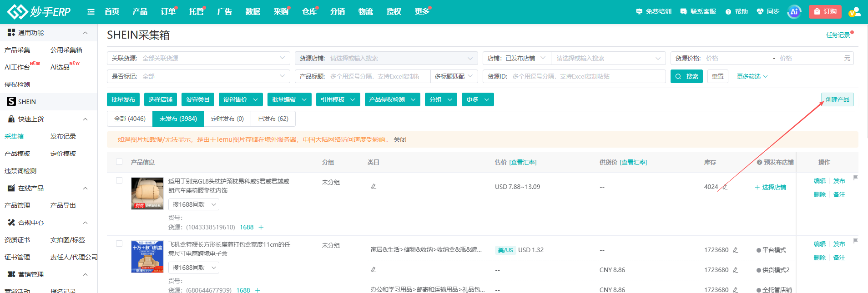
Task: Open the 产品 top menu
Action: pos(140,12)
